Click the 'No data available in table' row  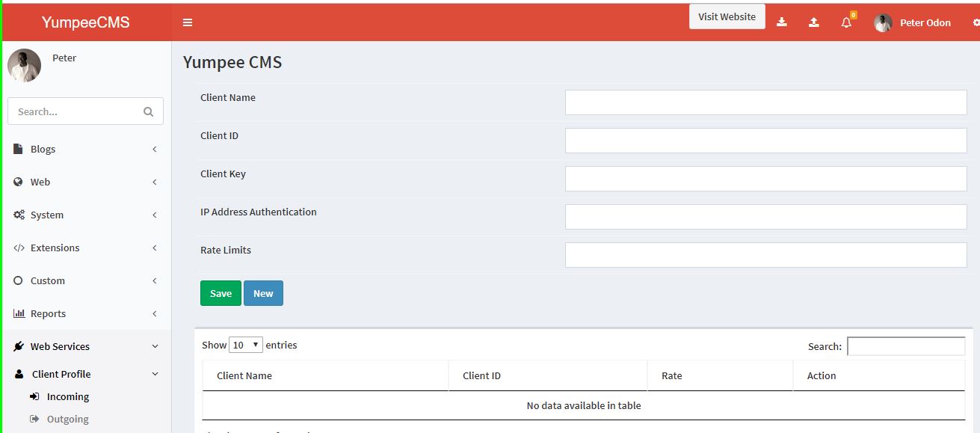point(584,405)
